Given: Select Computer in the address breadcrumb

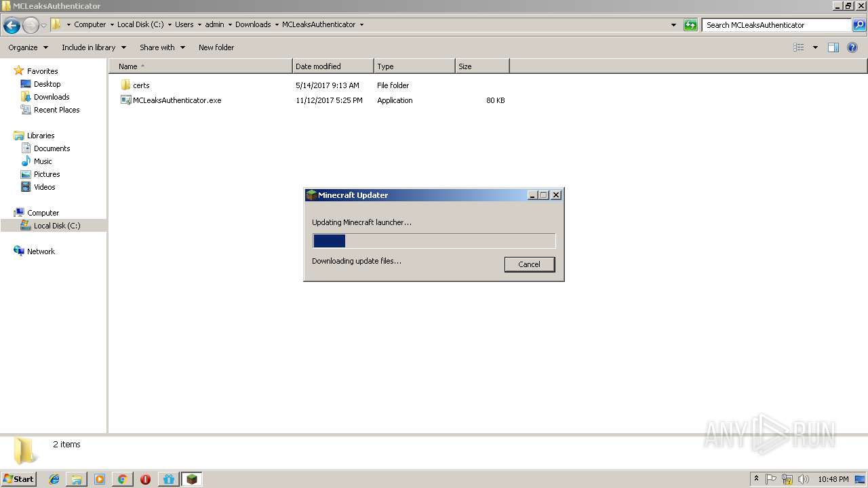Looking at the screenshot, I should tap(90, 24).
